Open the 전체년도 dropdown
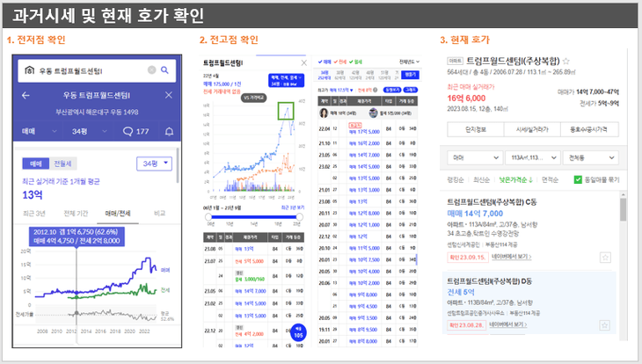Viewport: 642px width, 364px height. pyautogui.click(x=410, y=62)
